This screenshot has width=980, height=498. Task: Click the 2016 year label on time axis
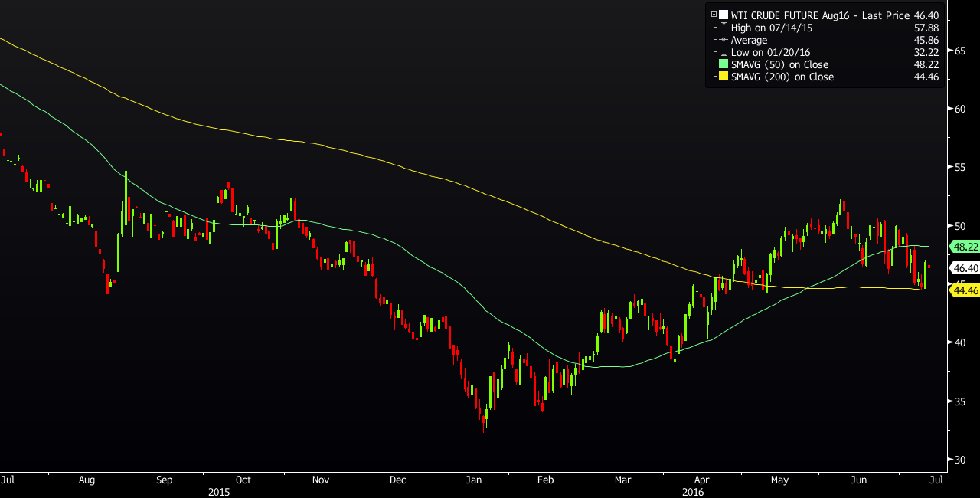point(693,492)
